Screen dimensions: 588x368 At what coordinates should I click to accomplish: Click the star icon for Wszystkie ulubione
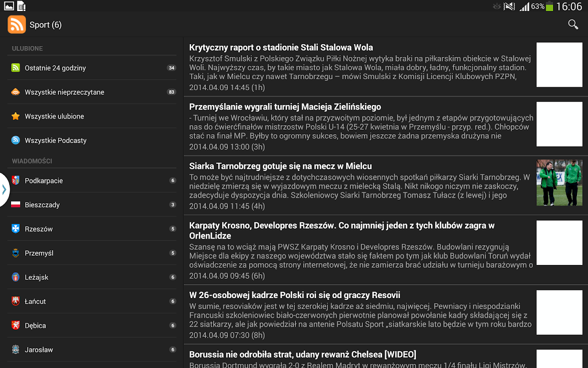point(16,116)
